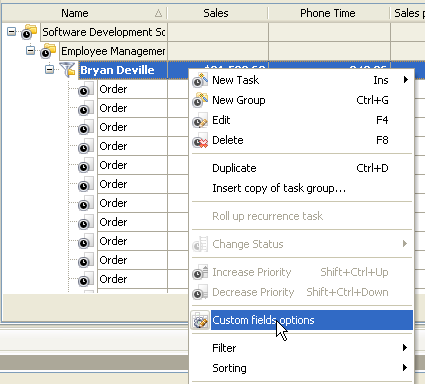The width and height of the screenshot is (425, 384).
Task: Click the Delete red X icon
Action: click(200, 140)
